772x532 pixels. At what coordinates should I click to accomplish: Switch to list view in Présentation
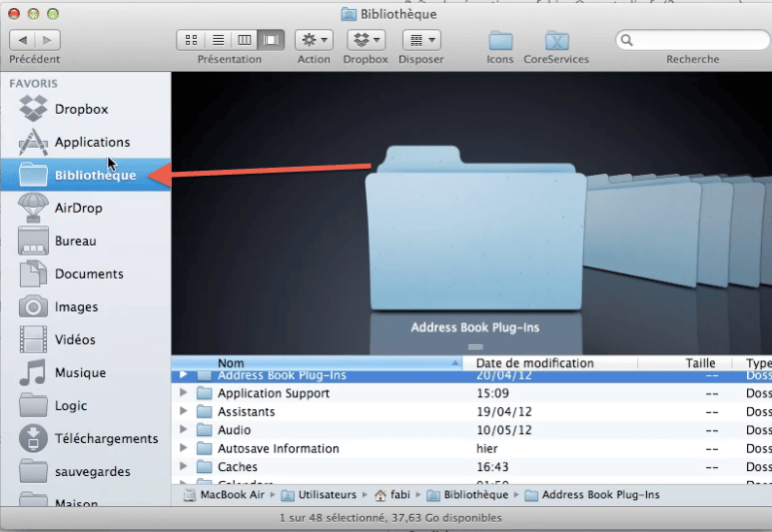click(218, 40)
